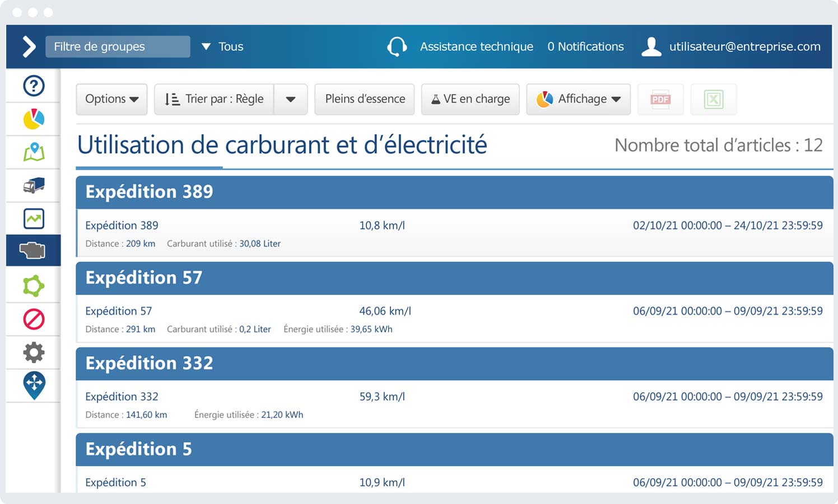Viewport: 838px width, 504px height.
Task: Click the red prohibited circle icon
Action: coord(34,319)
